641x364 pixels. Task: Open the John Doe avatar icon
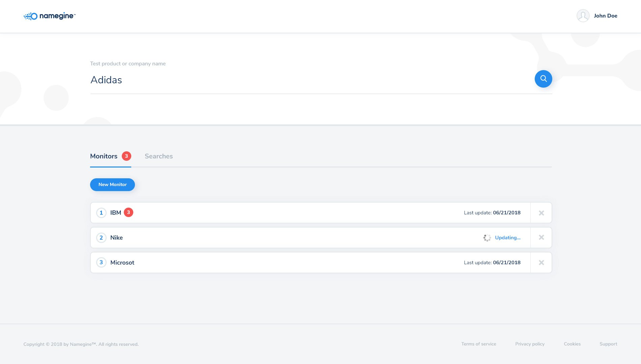[583, 16]
